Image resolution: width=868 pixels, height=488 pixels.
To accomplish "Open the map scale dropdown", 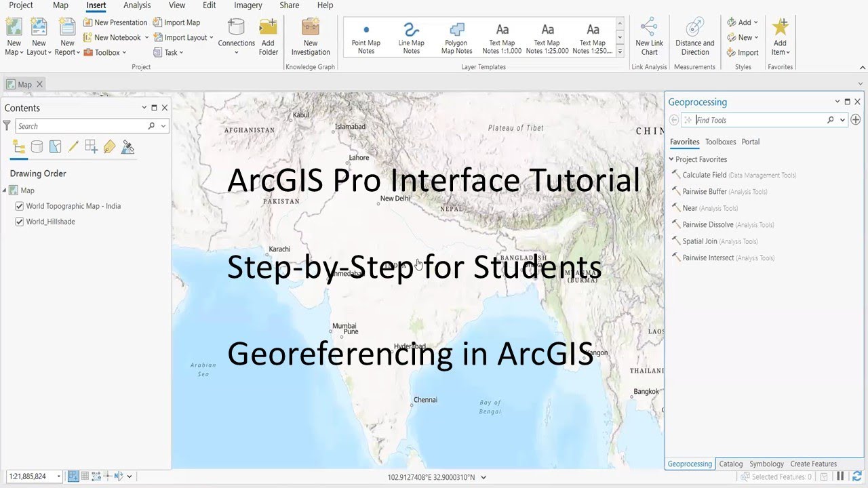I will coord(59,476).
